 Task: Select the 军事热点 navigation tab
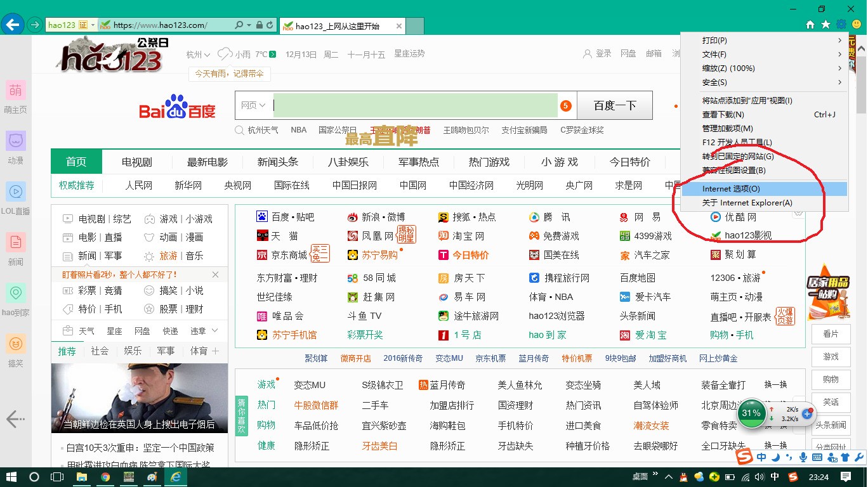coord(419,162)
